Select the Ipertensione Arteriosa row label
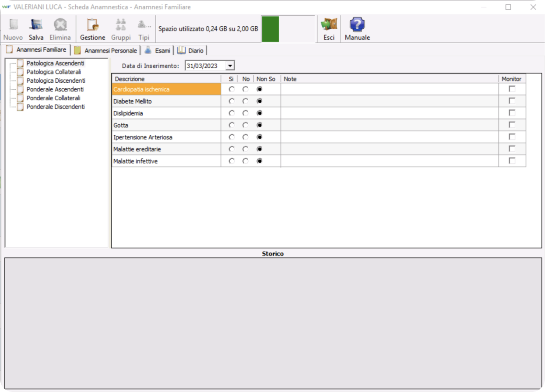The image size is (545, 392). [166, 137]
